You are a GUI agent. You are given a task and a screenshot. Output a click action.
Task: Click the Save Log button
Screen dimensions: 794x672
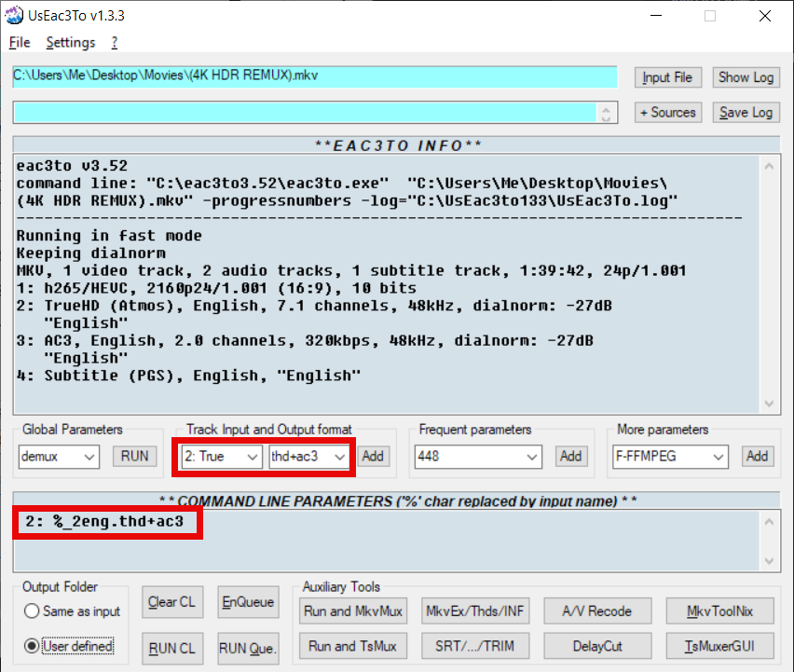pos(746,113)
